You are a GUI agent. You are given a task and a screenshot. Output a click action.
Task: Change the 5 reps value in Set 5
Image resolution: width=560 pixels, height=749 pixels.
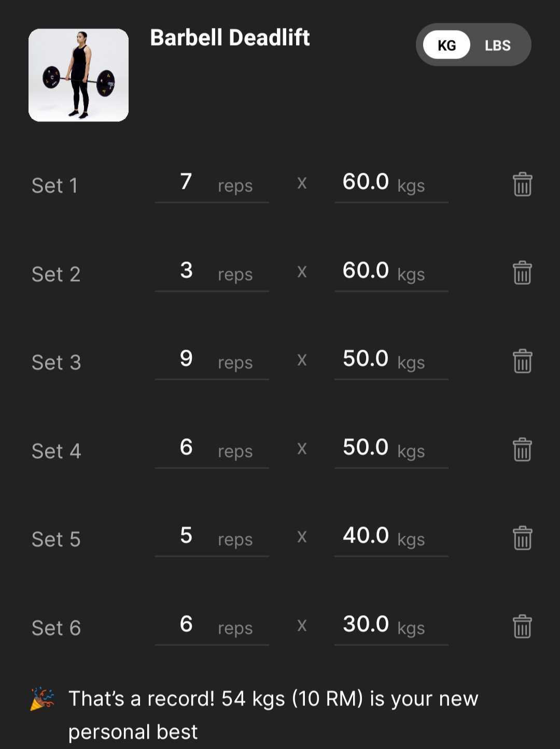tap(212, 538)
